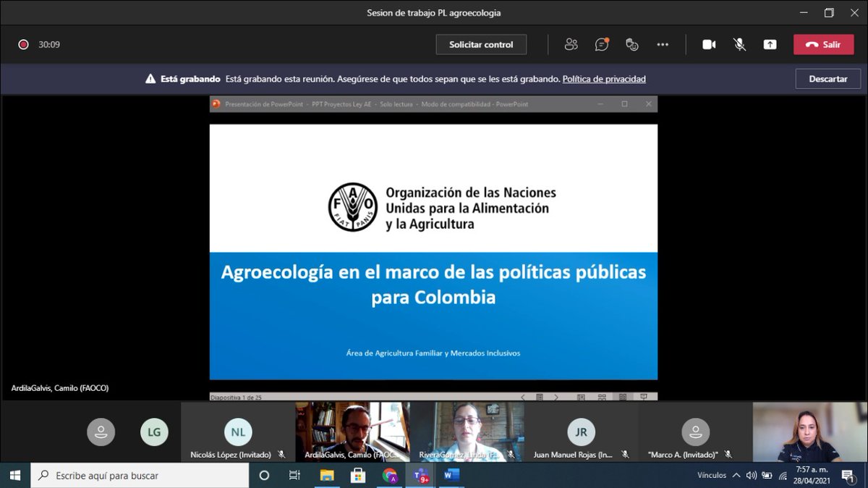Viewport: 868px width, 488px height.
Task: Click the volume speaker tray icon
Action: [752, 476]
